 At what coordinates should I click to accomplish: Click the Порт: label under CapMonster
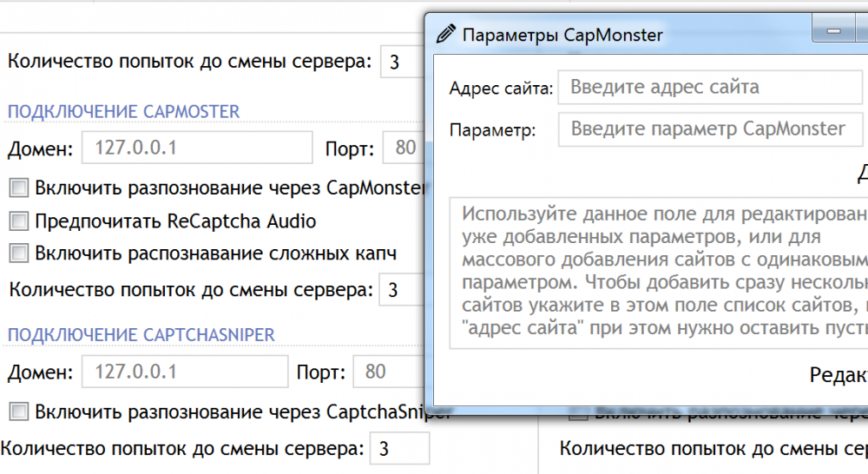click(x=350, y=149)
